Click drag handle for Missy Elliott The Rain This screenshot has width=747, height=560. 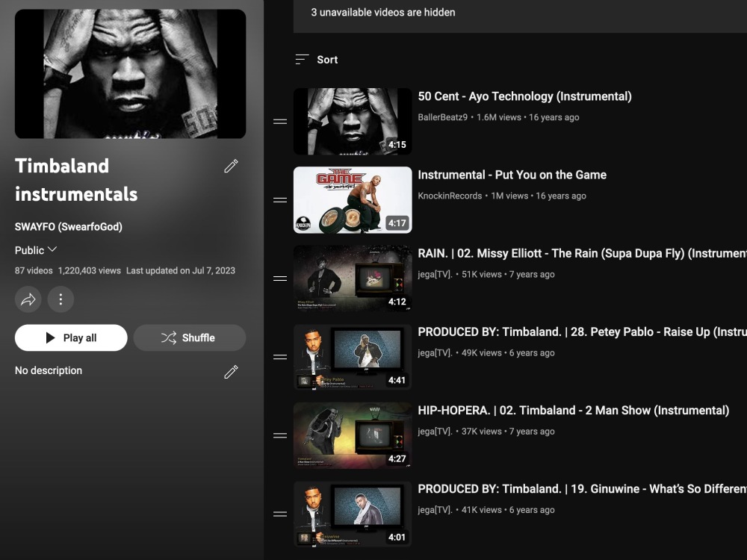coord(280,279)
